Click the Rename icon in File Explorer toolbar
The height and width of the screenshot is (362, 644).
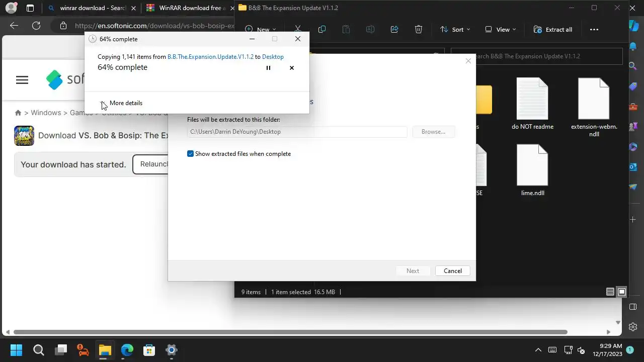[370, 30]
